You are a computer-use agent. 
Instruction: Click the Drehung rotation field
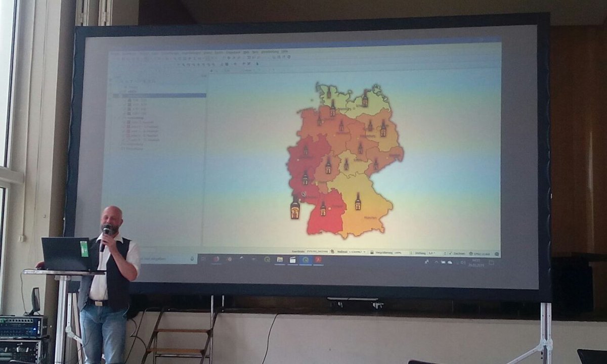[x=436, y=253]
